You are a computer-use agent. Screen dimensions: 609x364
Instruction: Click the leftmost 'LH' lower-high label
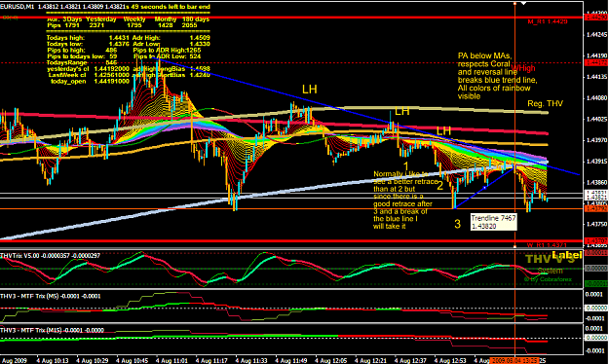tap(310, 90)
